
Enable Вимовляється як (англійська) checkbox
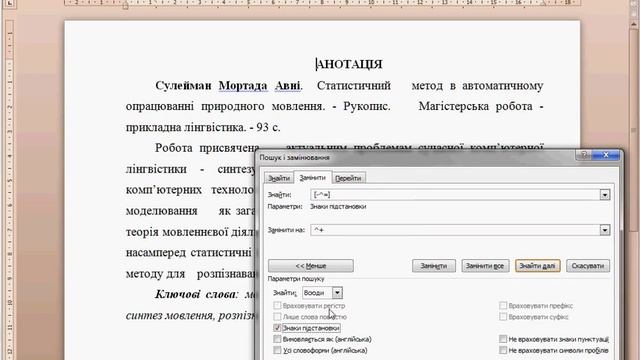pyautogui.click(x=277, y=339)
